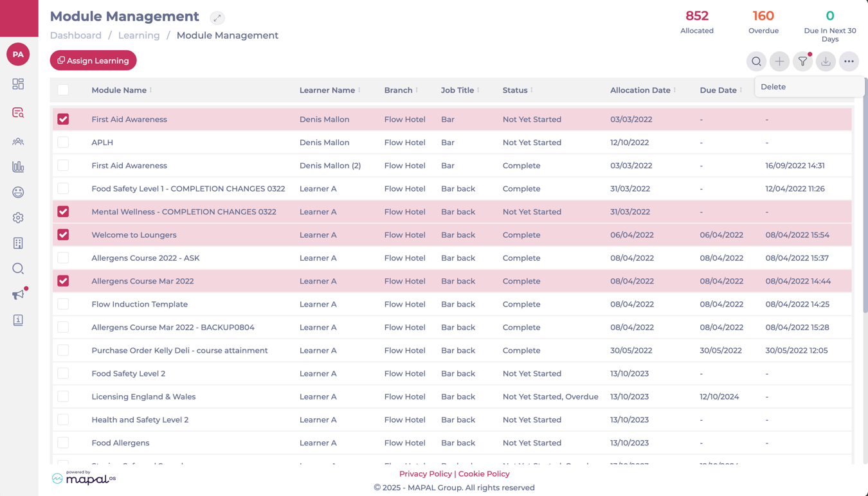Click Denis Mallon (2) learner name
Image resolution: width=868 pixels, height=496 pixels.
[x=330, y=165]
